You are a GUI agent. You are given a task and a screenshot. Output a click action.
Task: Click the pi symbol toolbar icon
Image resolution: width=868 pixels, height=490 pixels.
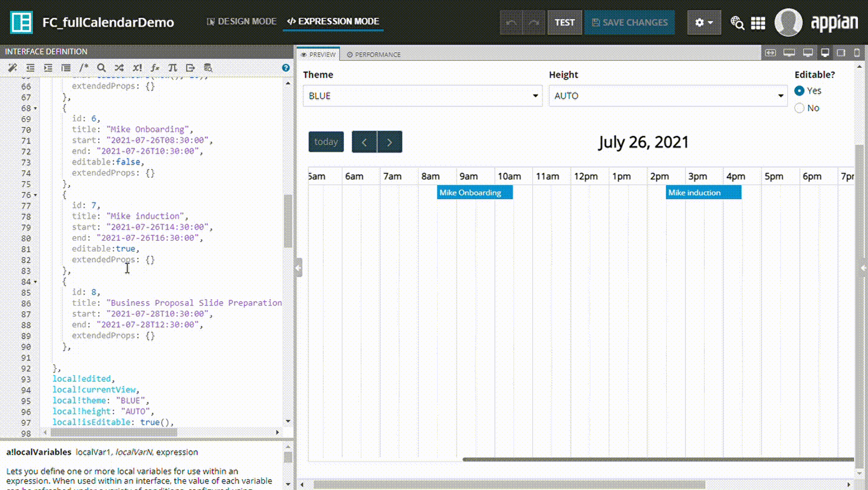point(172,68)
